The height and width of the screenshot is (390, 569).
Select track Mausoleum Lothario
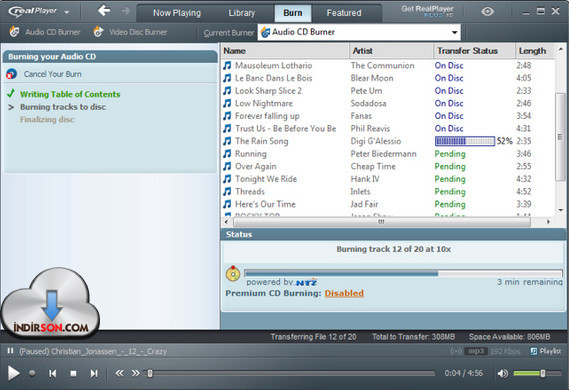tap(273, 66)
